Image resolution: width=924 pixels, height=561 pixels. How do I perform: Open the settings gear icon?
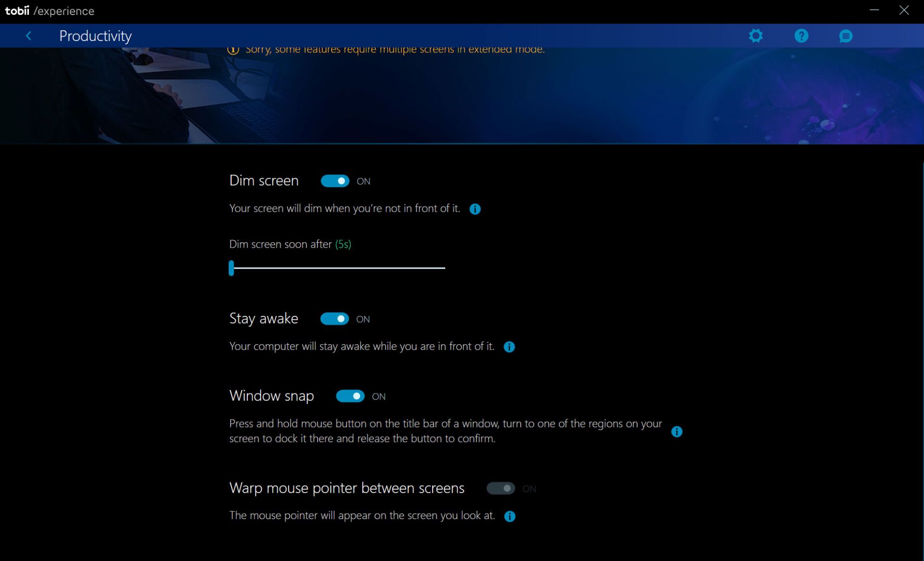(x=756, y=36)
